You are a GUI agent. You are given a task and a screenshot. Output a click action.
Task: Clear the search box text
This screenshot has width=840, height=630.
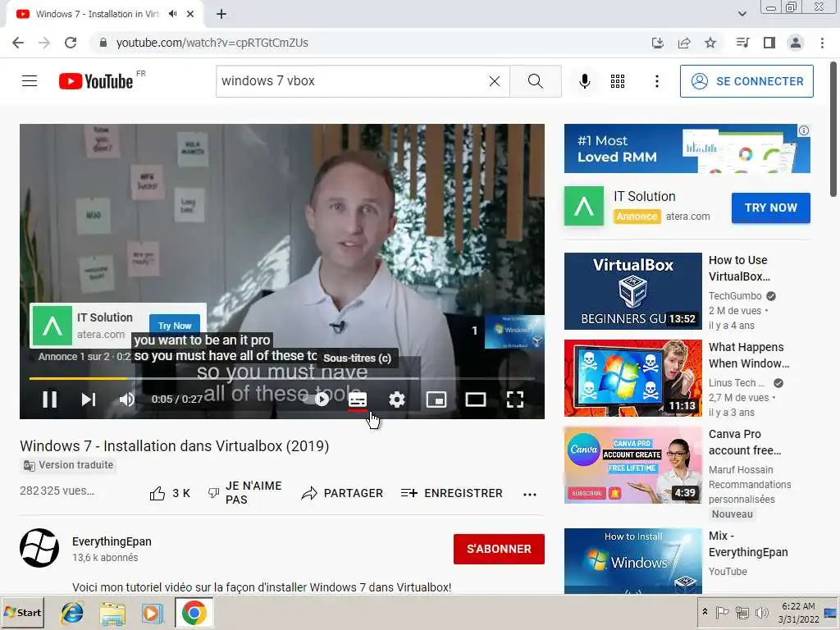click(x=495, y=81)
